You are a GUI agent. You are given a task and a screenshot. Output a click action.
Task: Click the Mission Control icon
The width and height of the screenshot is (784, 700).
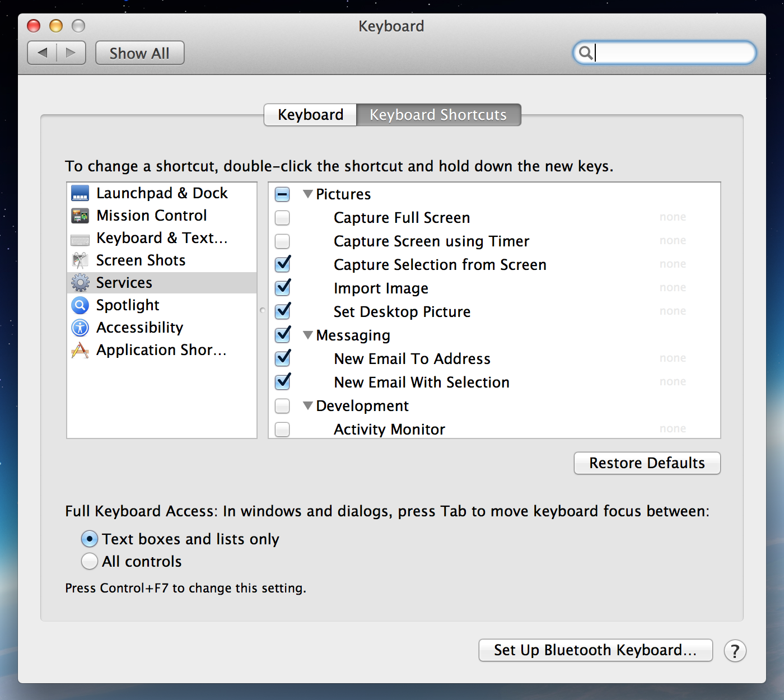(80, 216)
